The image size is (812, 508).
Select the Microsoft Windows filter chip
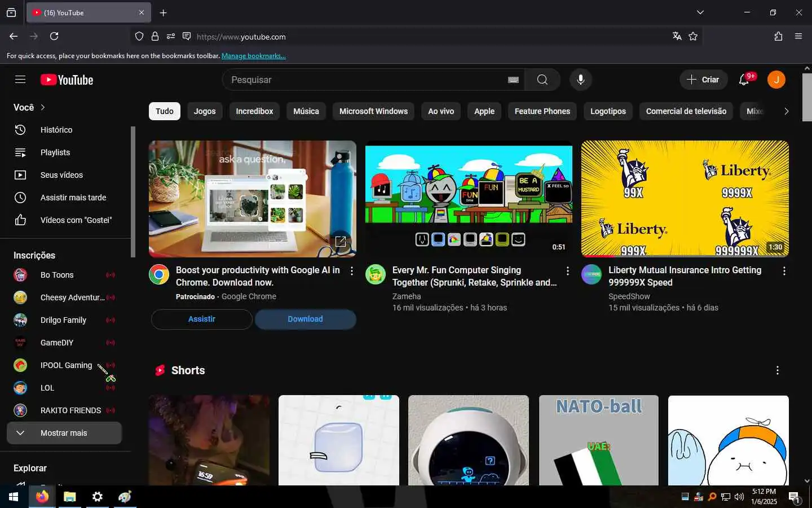pyautogui.click(x=373, y=111)
